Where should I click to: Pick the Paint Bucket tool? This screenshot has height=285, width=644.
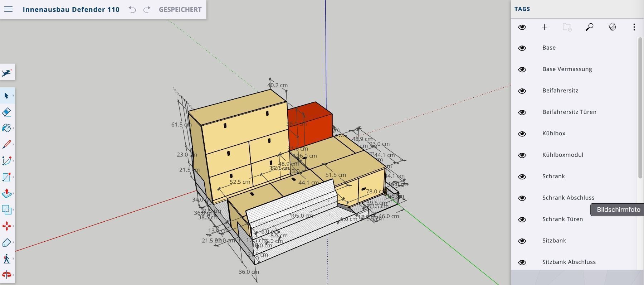(6, 128)
